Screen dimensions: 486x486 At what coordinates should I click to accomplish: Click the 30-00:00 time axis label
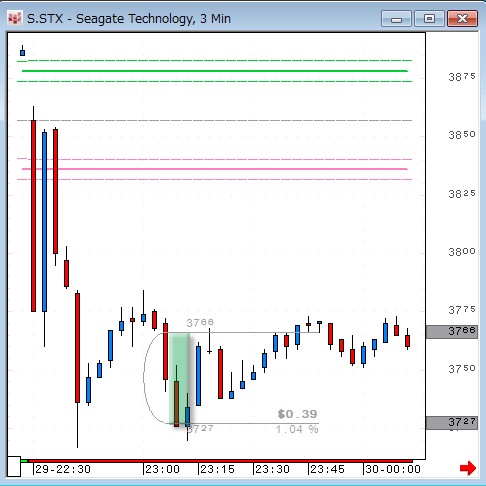click(393, 469)
